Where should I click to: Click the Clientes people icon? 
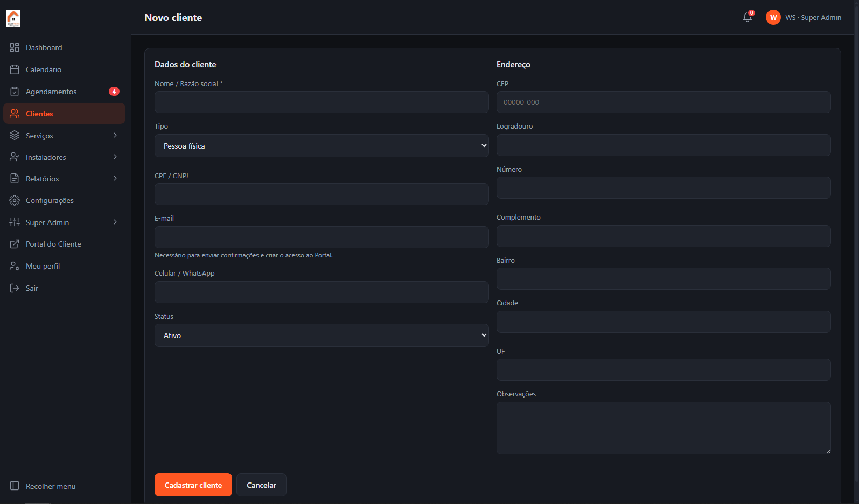15,114
